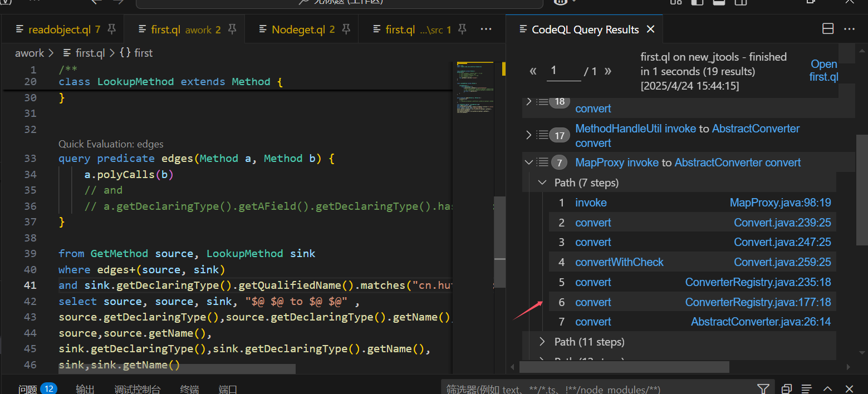Click first.ql in the breadcrumb

tap(90, 53)
